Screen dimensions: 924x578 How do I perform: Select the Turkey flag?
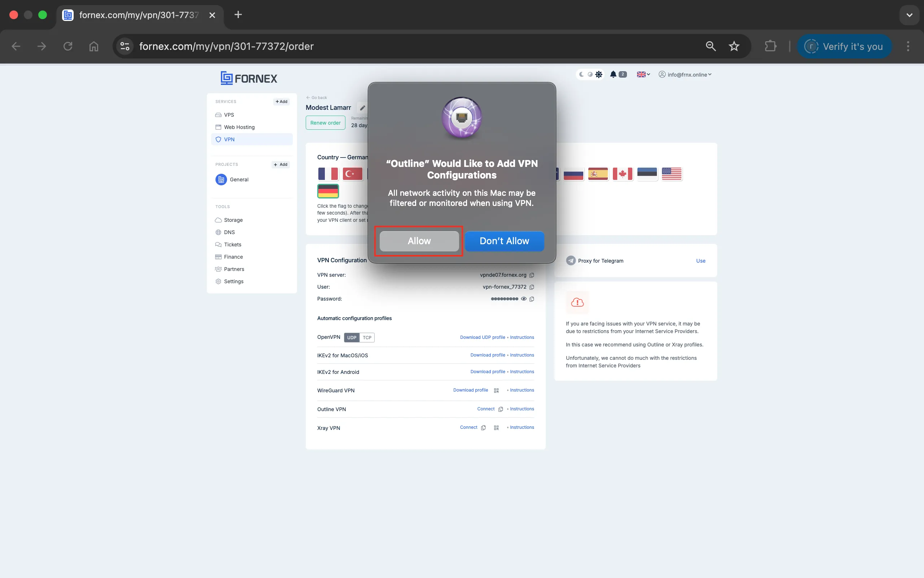352,174
